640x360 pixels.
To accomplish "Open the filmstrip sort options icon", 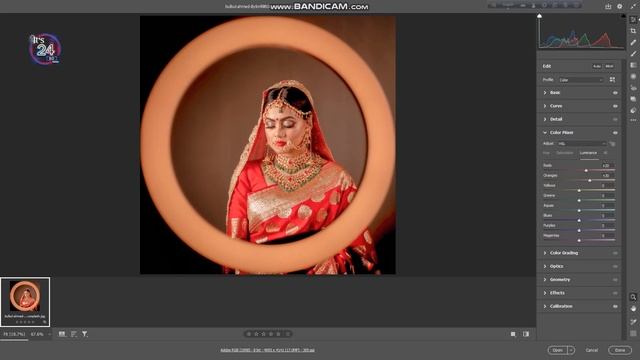I will (x=73, y=334).
